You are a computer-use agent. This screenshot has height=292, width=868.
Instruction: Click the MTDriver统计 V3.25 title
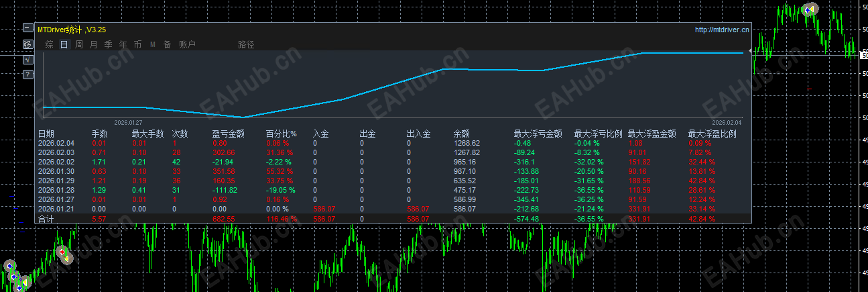71,30
